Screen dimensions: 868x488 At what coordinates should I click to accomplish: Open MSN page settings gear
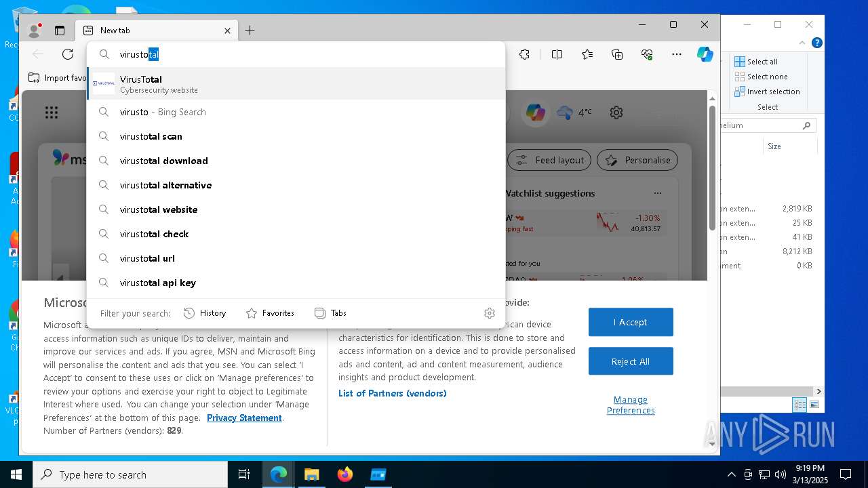[x=616, y=113]
